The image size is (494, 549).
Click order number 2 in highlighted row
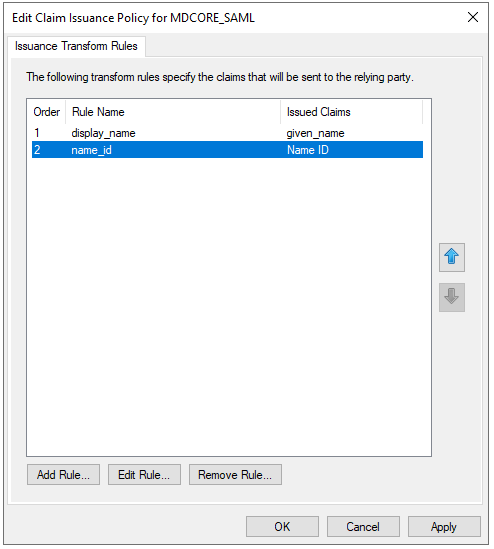(x=37, y=150)
